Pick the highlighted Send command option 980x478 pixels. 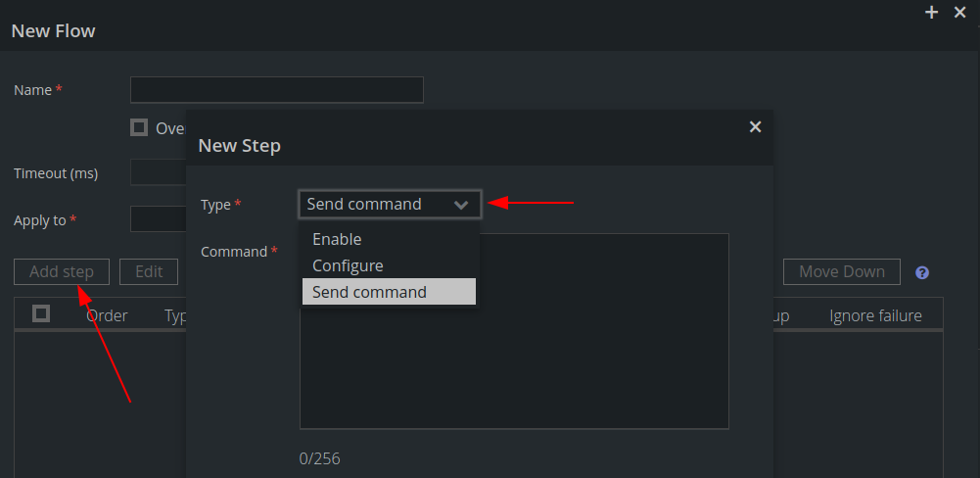(389, 292)
